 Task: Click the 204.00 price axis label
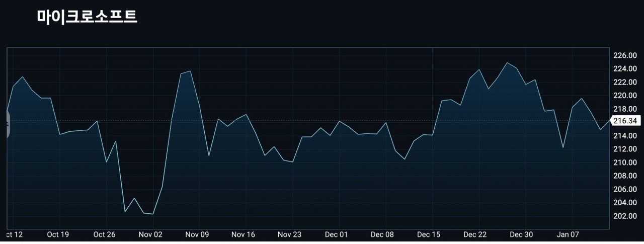(625, 203)
